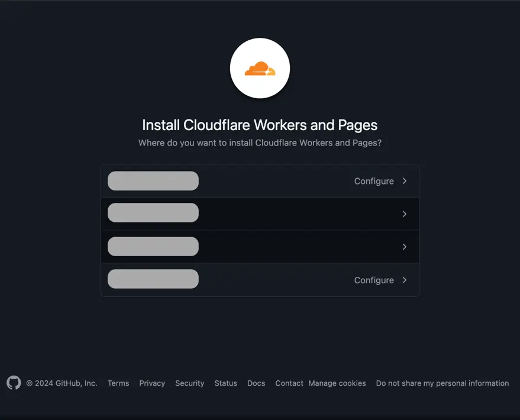Viewport: 520px width, 420px height.
Task: Select the fourth redacted account name
Action: click(x=153, y=279)
